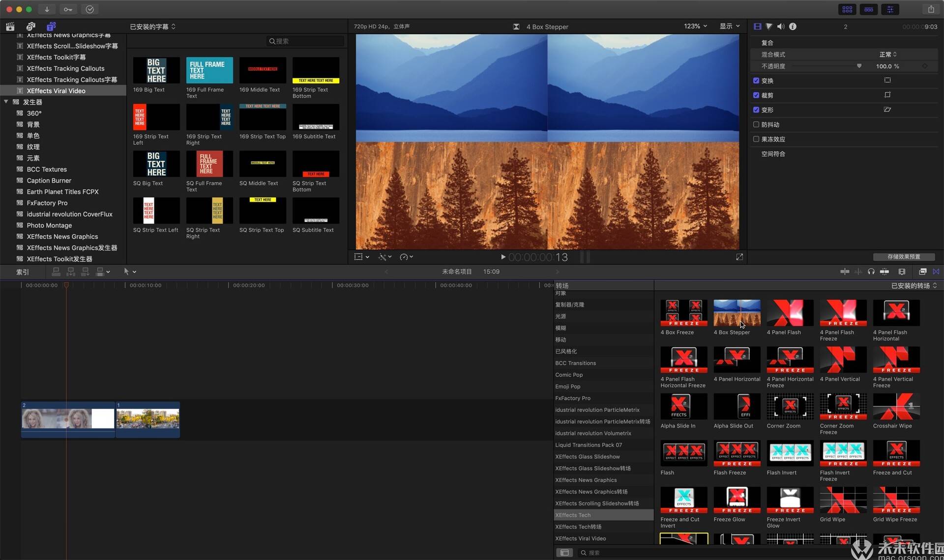944x560 pixels.
Task: Open the Info inspector icon
Action: 793,27
